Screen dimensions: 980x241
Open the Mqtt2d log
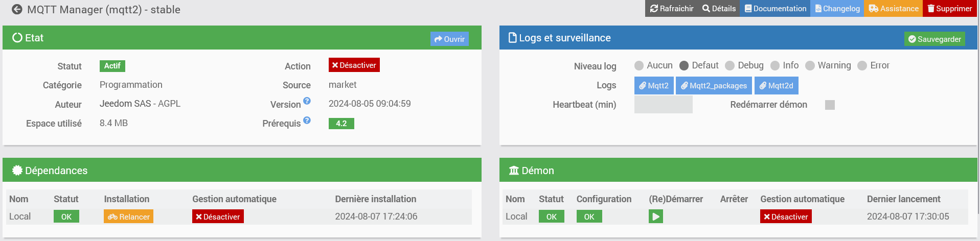click(776, 86)
